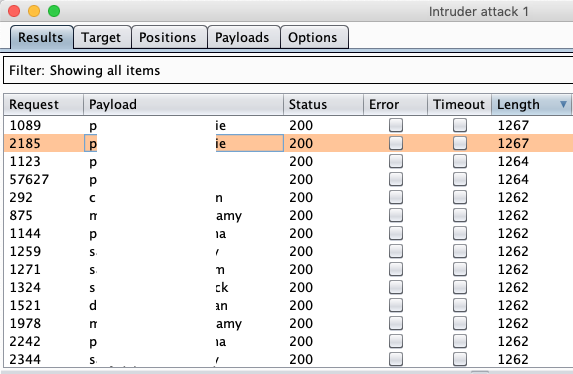Open the Target tab
Image resolution: width=573 pixels, height=374 pixels.
coord(101,37)
